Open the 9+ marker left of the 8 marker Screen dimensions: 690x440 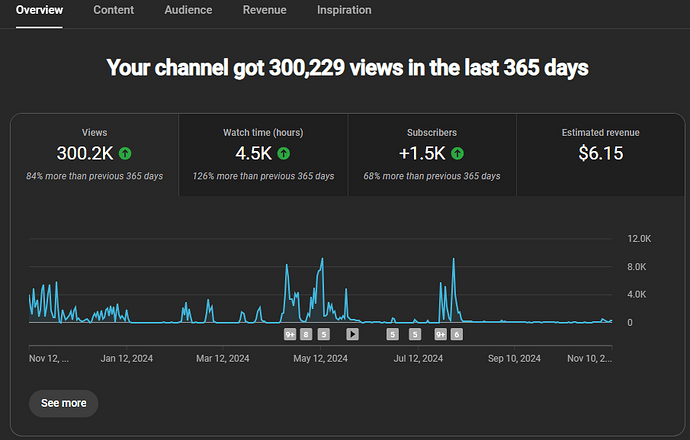click(290, 334)
